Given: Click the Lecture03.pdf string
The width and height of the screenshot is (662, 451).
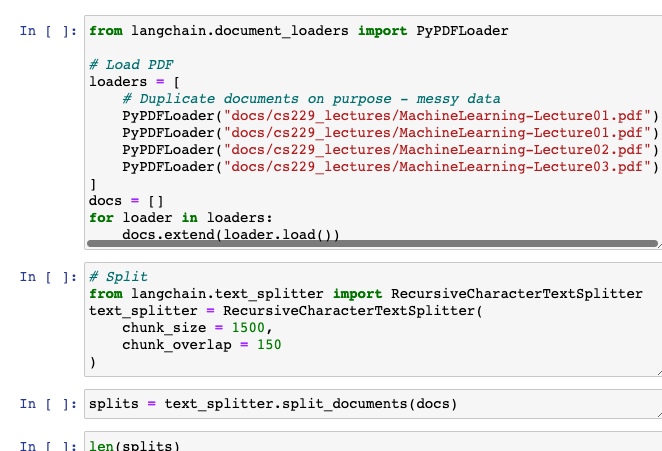Looking at the screenshot, I should (437, 166).
